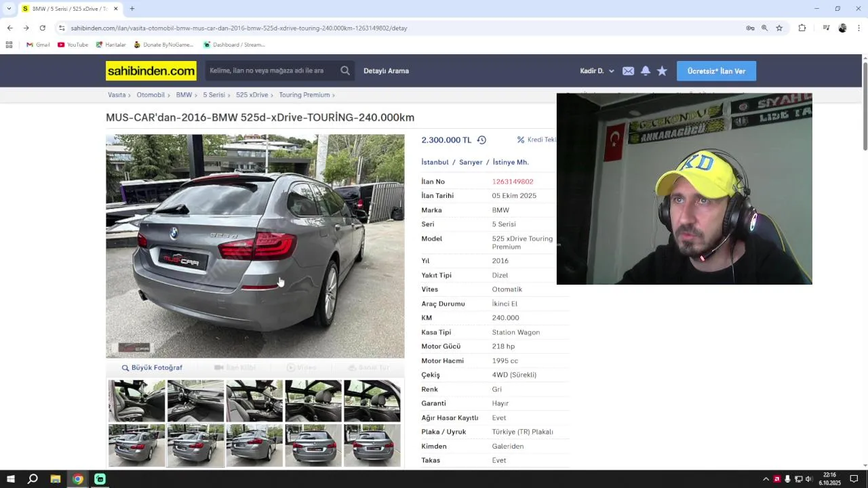Close the BMW 5 Serisi tab
Screen dimensions: 868x488
click(x=115, y=9)
